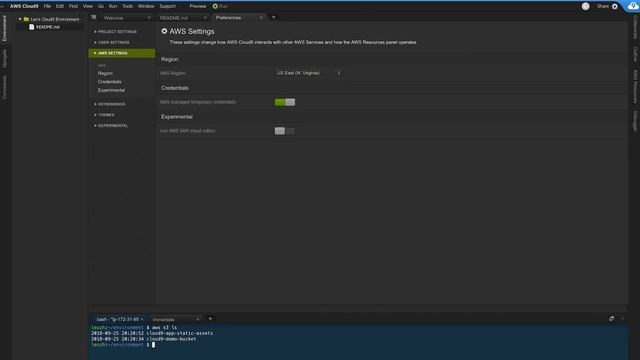Toggle AWS managed temporary credentials

pos(284,102)
